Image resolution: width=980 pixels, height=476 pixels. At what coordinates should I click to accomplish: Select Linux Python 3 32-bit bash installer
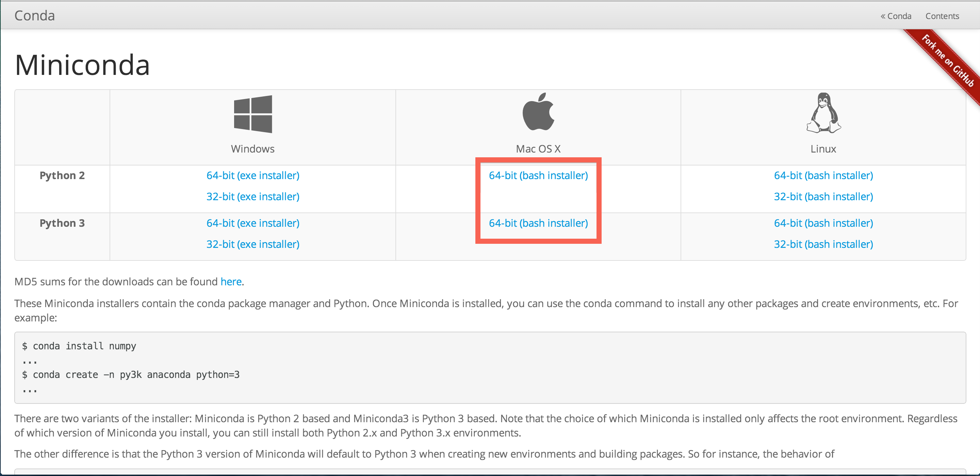[x=823, y=244]
